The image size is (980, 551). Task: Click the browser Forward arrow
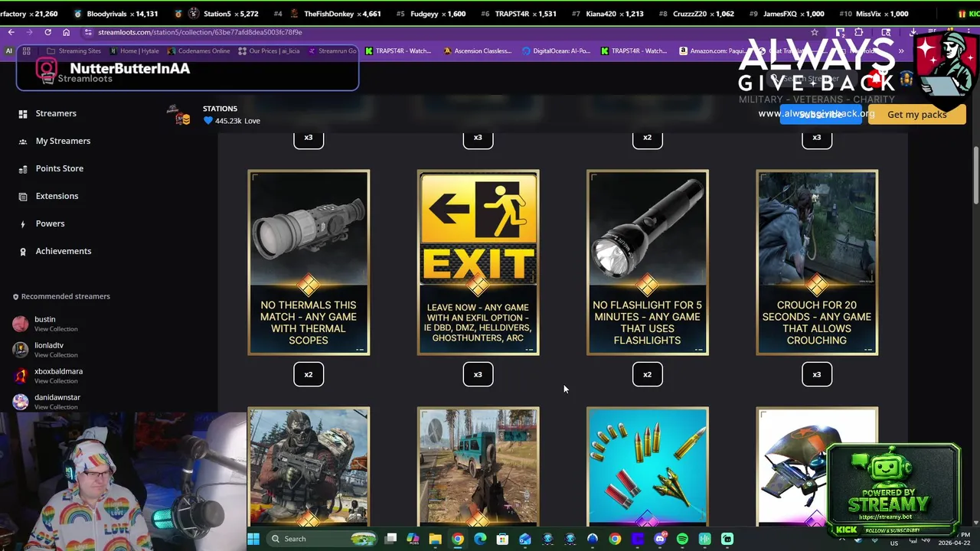click(x=29, y=32)
